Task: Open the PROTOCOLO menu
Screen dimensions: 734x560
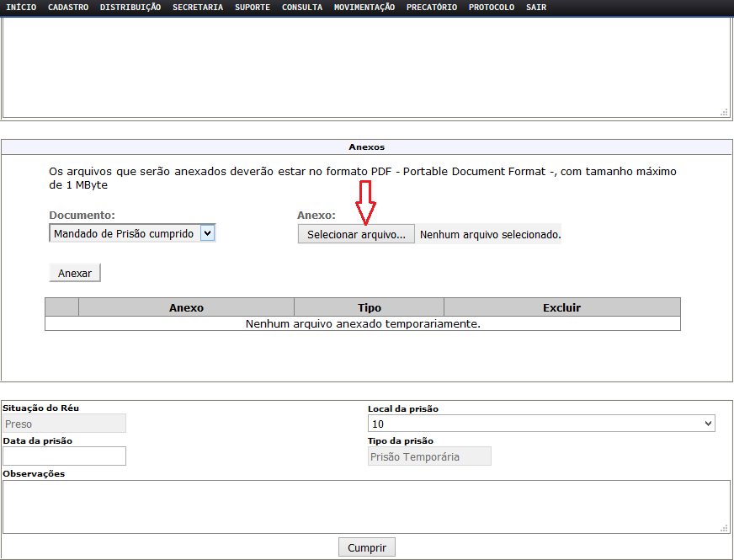Action: [492, 8]
